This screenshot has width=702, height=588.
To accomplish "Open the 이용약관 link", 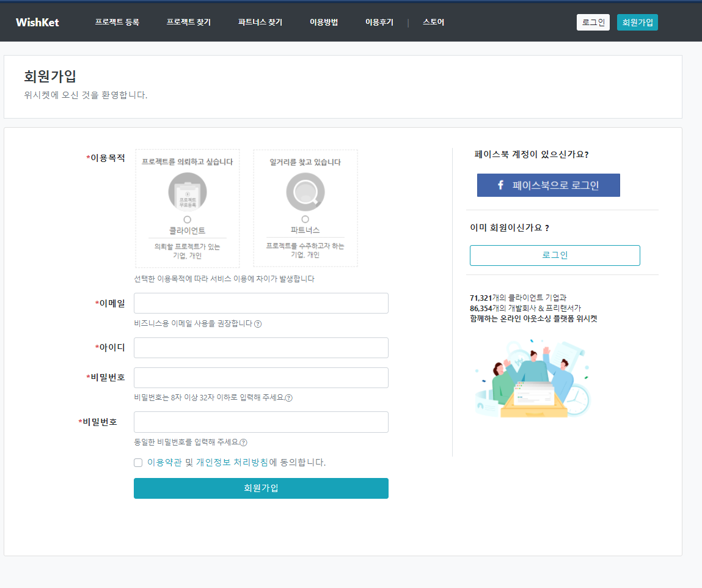I will tap(164, 462).
